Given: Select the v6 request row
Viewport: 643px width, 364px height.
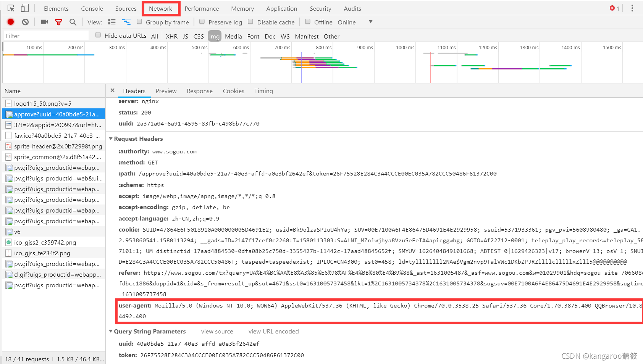Looking at the screenshot, I should coord(53,232).
